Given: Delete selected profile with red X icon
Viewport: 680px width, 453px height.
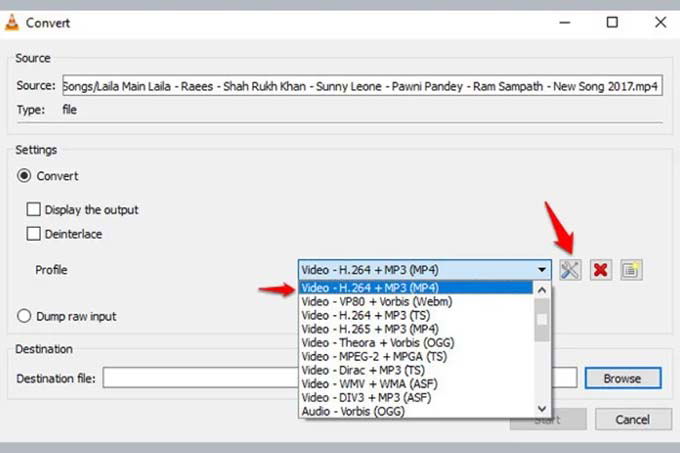Looking at the screenshot, I should coord(601,270).
